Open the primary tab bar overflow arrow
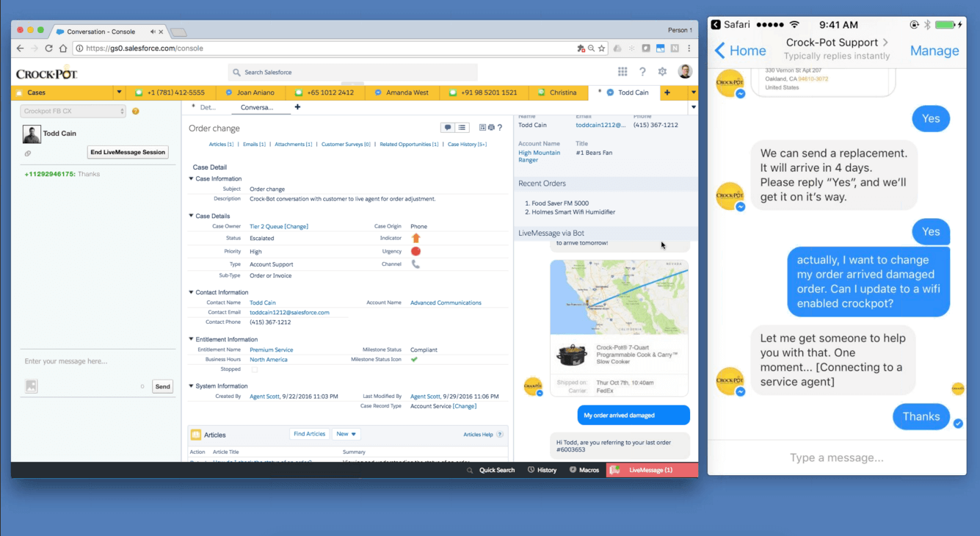 693,93
